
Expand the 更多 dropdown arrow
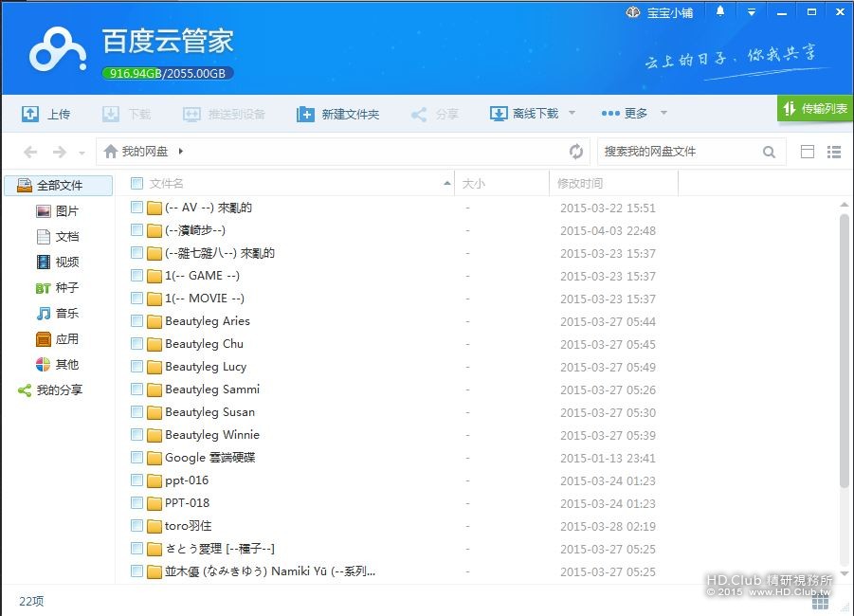663,113
